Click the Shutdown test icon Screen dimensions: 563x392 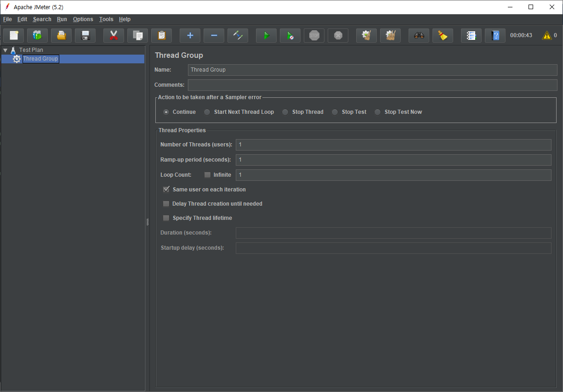[x=338, y=35]
